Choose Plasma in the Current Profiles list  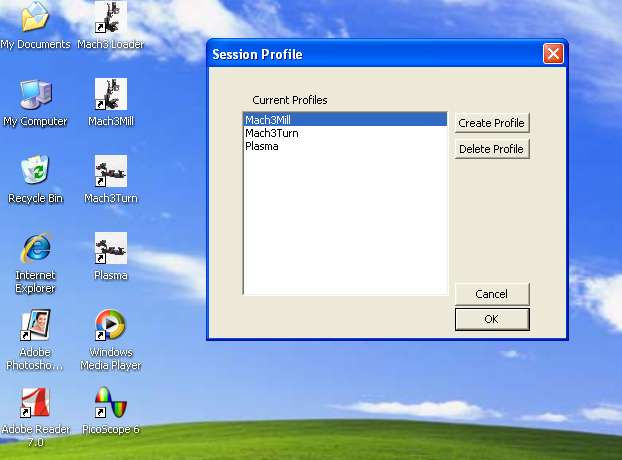coord(345,146)
